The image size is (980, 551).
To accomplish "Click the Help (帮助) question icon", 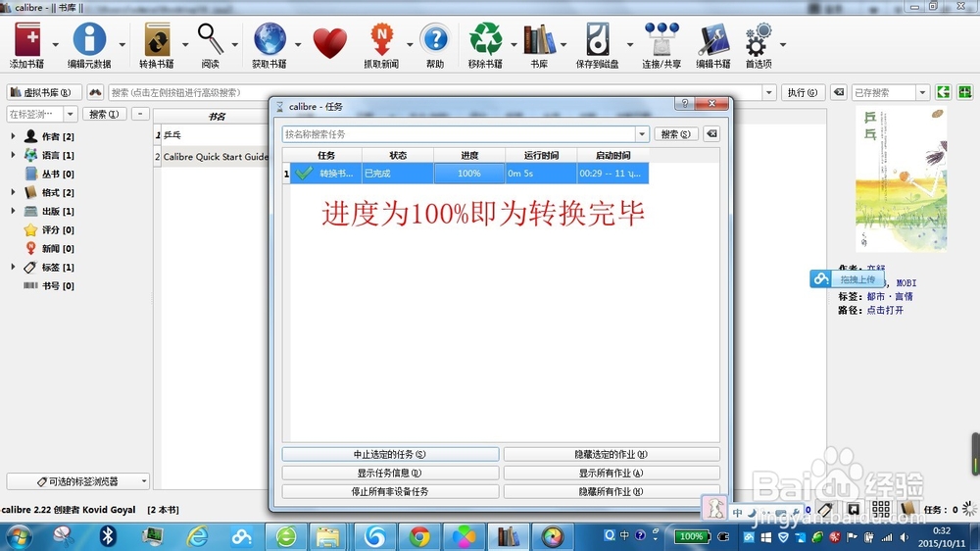I will pyautogui.click(x=435, y=39).
